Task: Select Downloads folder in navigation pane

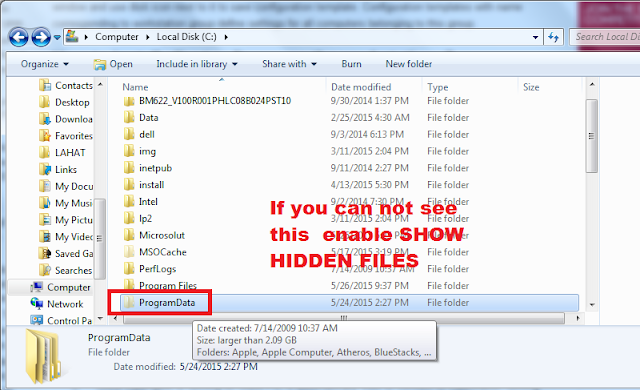Action: coord(66,119)
